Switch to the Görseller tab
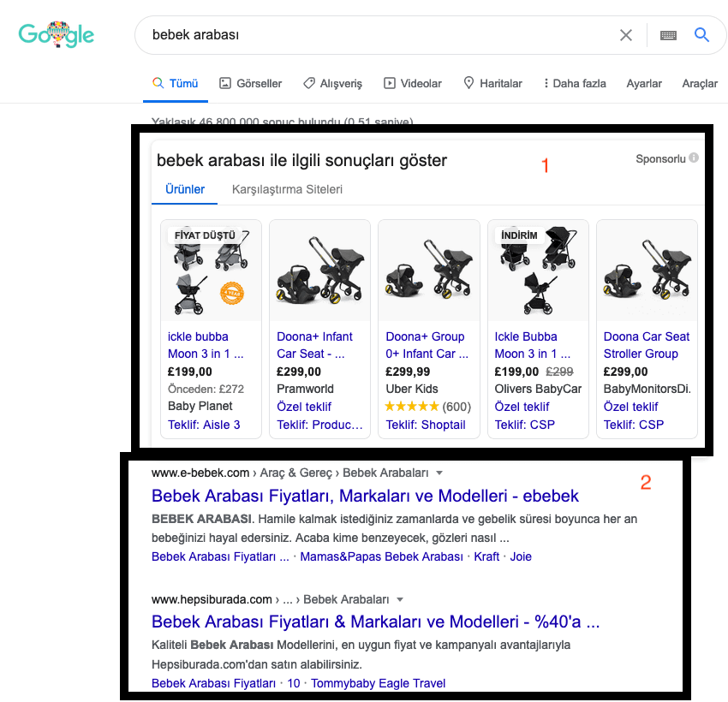This screenshot has height=702, width=728. [250, 84]
